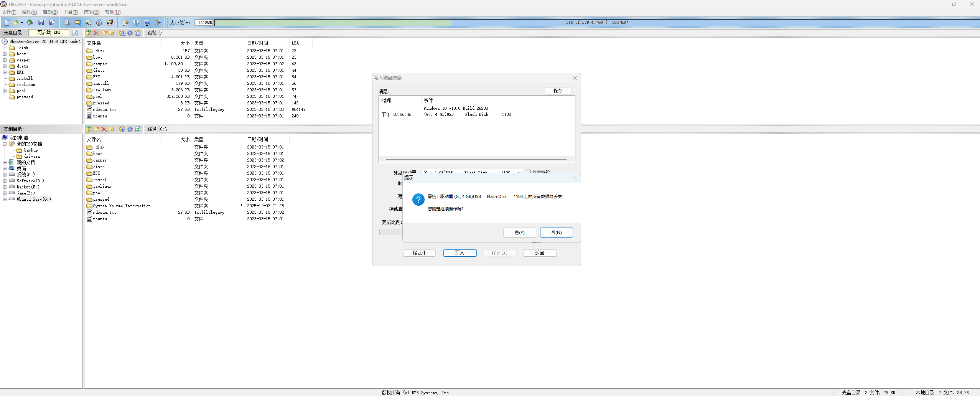
Task: Expand the Software(D:) drive node
Action: pos(5,181)
